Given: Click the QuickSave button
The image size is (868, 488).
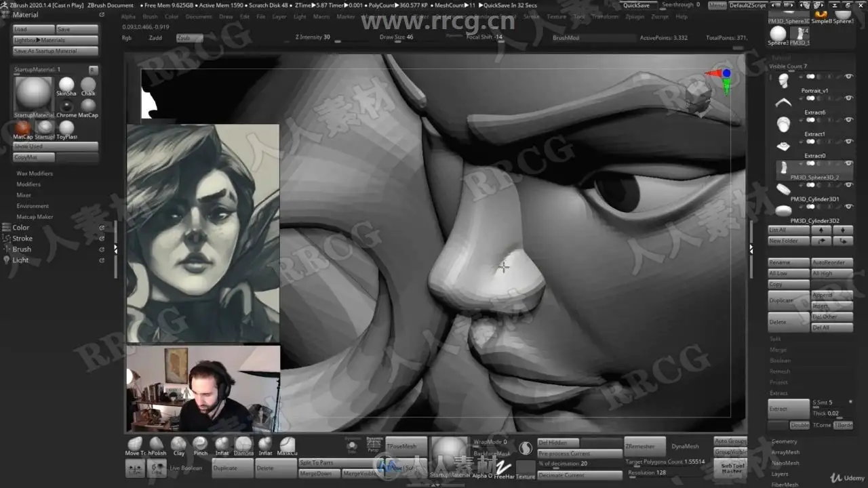Looking at the screenshot, I should click(637, 5).
